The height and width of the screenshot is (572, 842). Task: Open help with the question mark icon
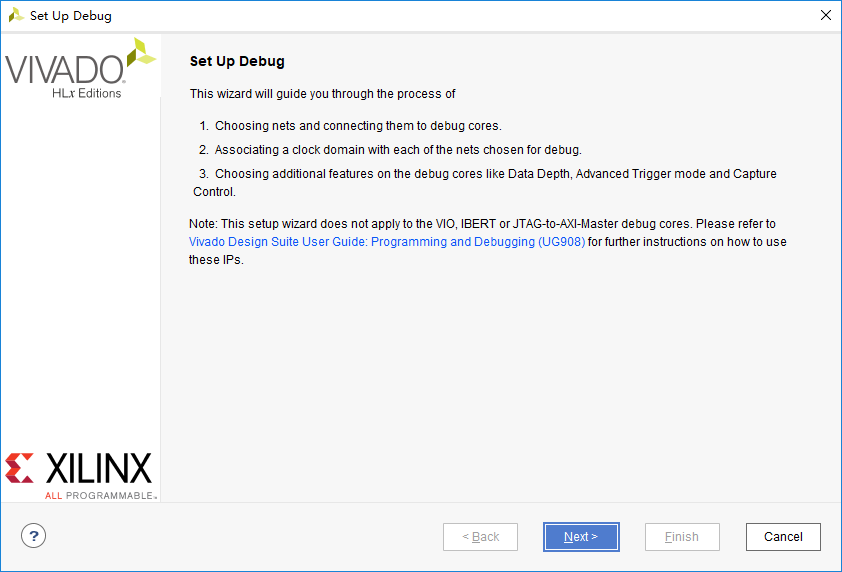point(33,535)
